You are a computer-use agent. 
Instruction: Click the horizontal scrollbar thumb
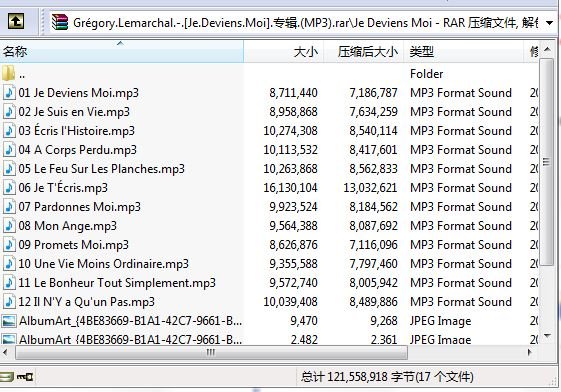pos(211,353)
